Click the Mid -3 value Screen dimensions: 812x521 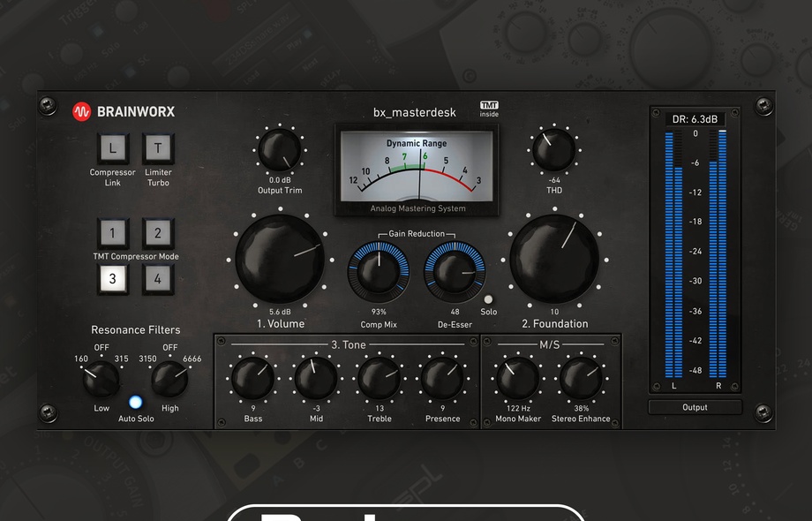316,408
